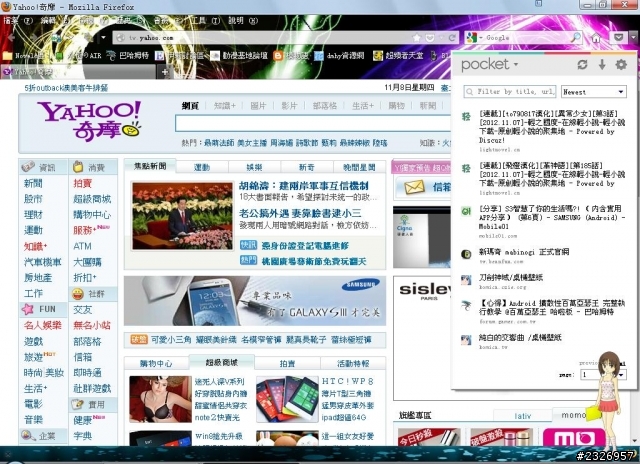Open the Hu Jintao news photo

(x=182, y=216)
